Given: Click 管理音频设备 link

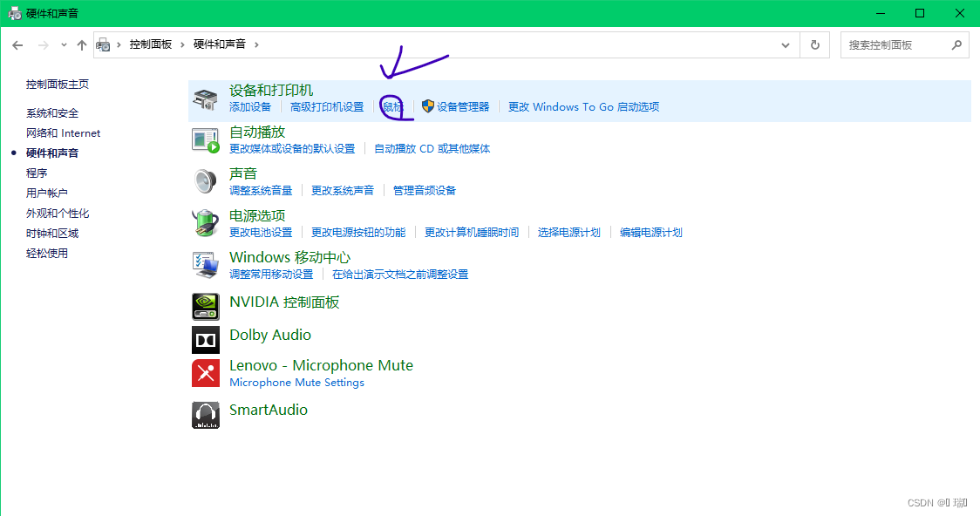Looking at the screenshot, I should coord(425,191).
